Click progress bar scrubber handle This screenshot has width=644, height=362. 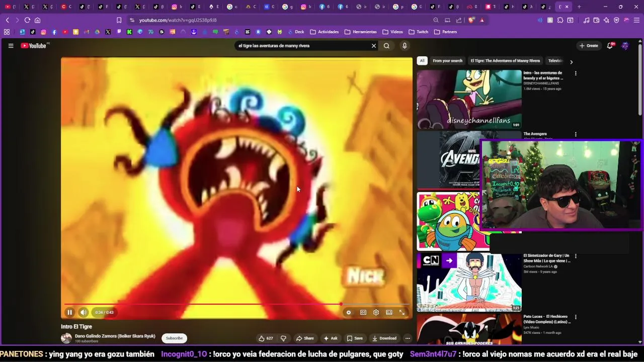tap(341, 304)
